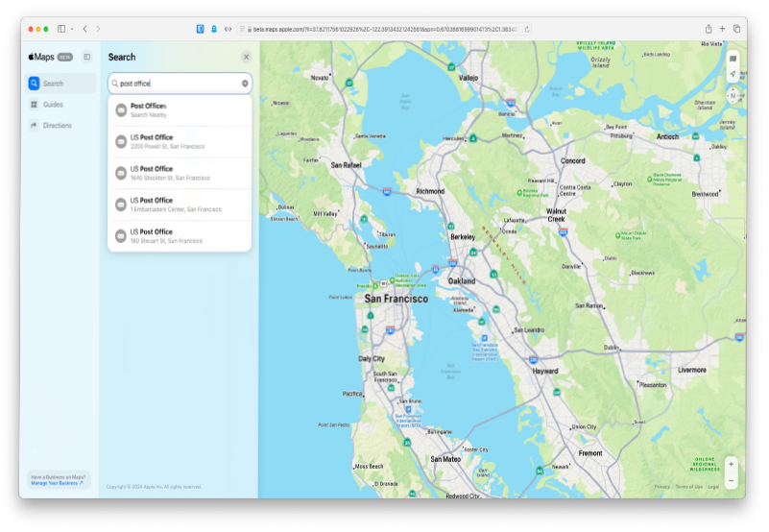Viewport: 769px width, 532px height.
Task: Open the Manage Your Business link
Action: [x=57, y=483]
